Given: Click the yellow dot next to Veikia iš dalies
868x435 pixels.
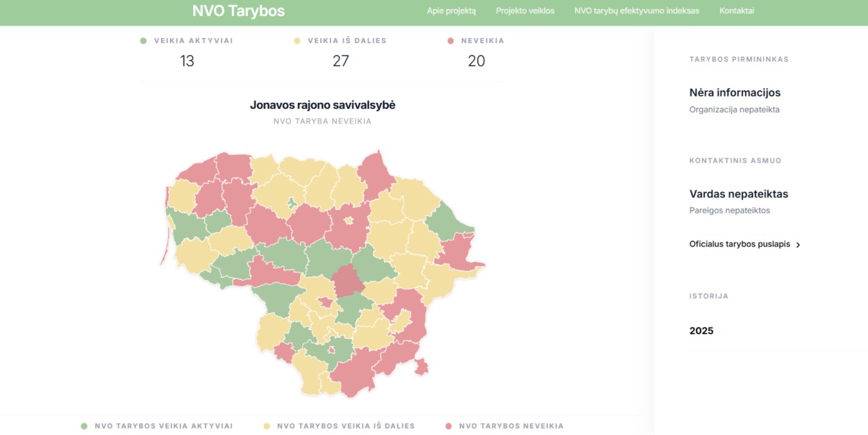Looking at the screenshot, I should click(297, 41).
